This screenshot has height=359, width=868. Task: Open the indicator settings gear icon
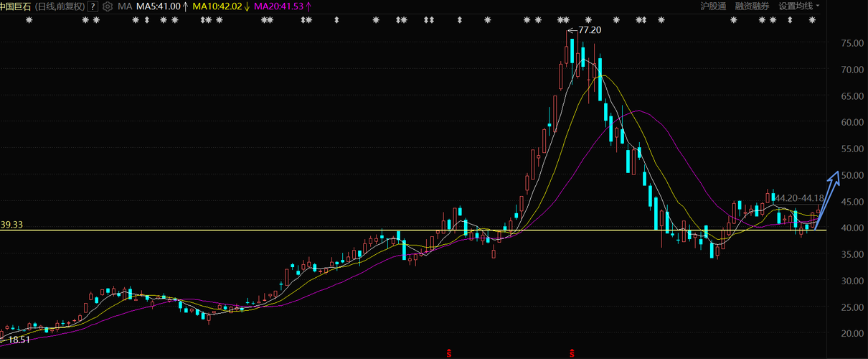click(x=108, y=6)
